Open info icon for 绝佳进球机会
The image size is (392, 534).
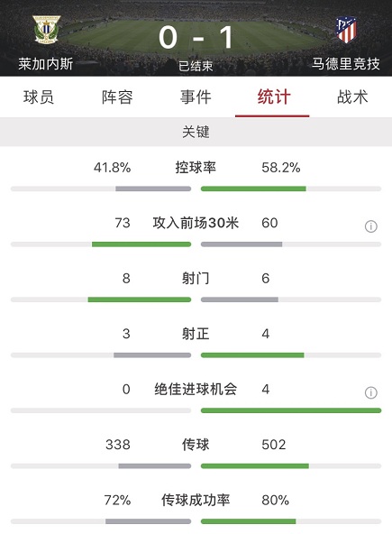[371, 392]
